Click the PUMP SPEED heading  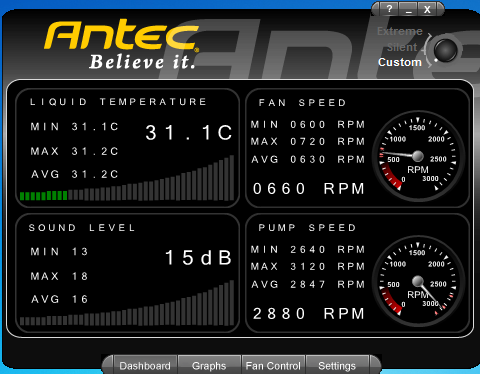click(307, 228)
